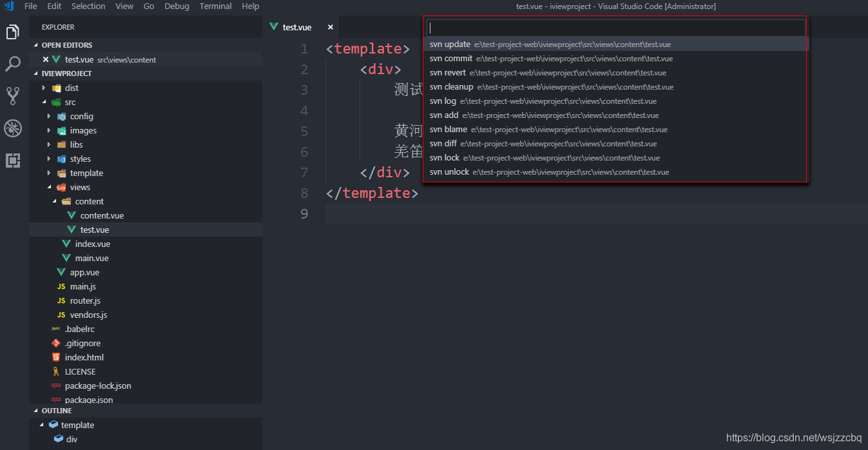Screen dimensions: 868x450
Task: Choose svn add from command list
Action: coord(617,115)
